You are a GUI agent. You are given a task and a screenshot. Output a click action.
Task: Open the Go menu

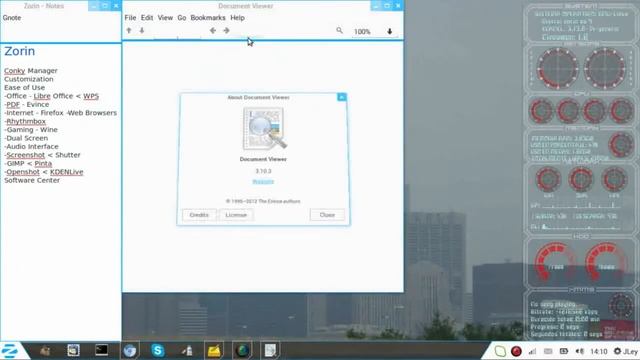click(x=182, y=18)
